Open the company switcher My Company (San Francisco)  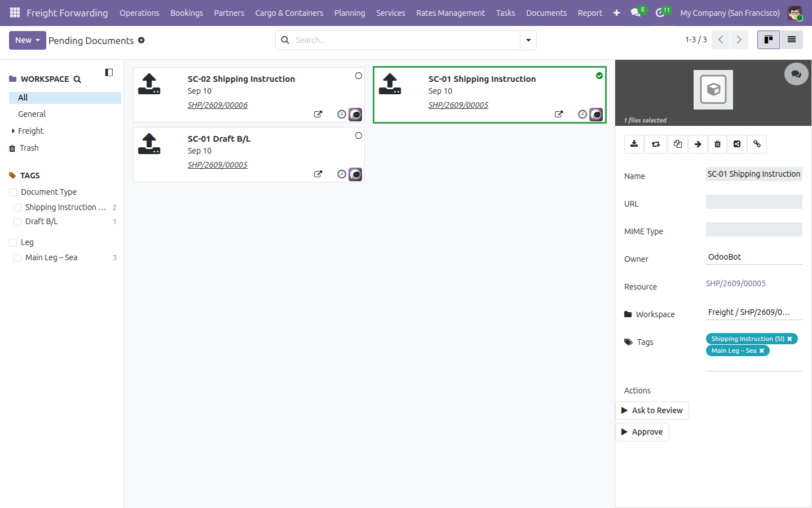click(x=730, y=12)
